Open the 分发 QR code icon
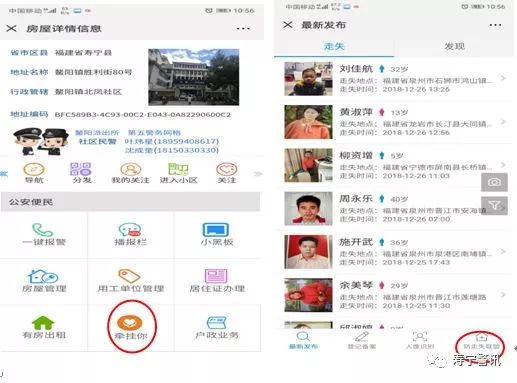This screenshot has width=517, height=383. pyautogui.click(x=81, y=169)
